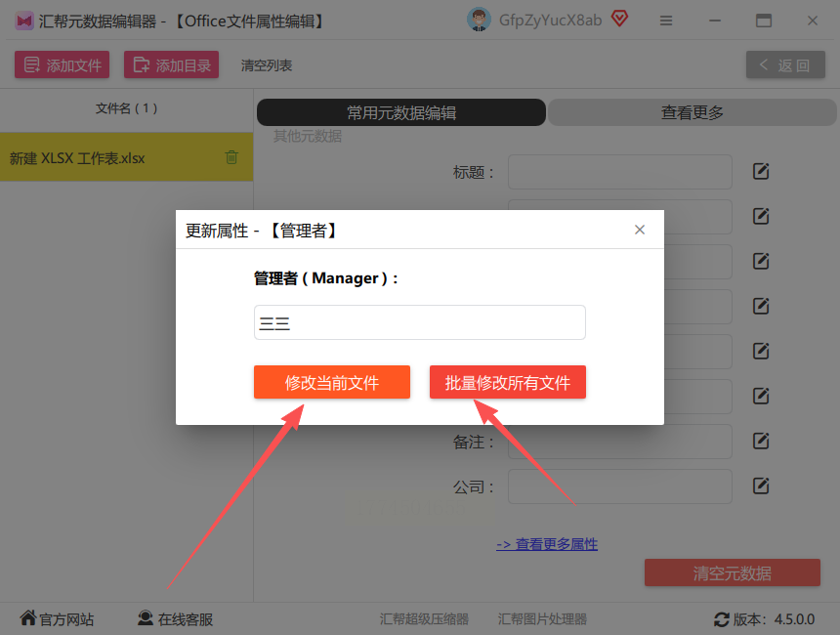
Task: Click the 版本 refresh icon
Action: [721, 619]
